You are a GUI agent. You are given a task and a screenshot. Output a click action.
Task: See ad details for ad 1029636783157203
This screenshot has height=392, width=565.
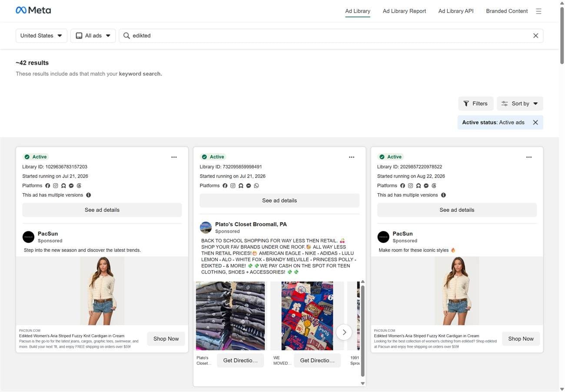tap(102, 210)
